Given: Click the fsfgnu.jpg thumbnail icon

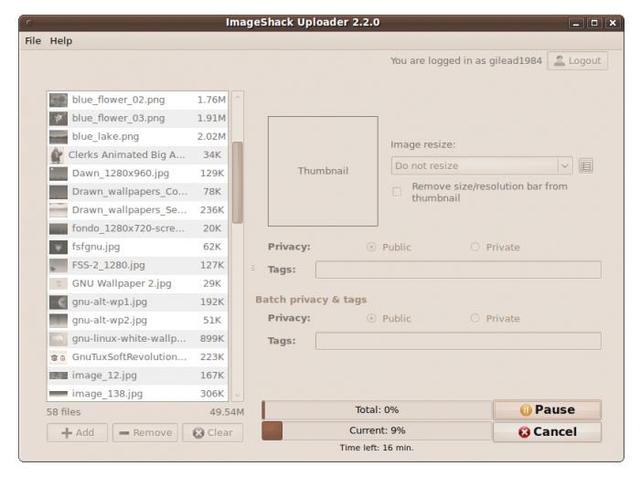Looking at the screenshot, I should (58, 247).
